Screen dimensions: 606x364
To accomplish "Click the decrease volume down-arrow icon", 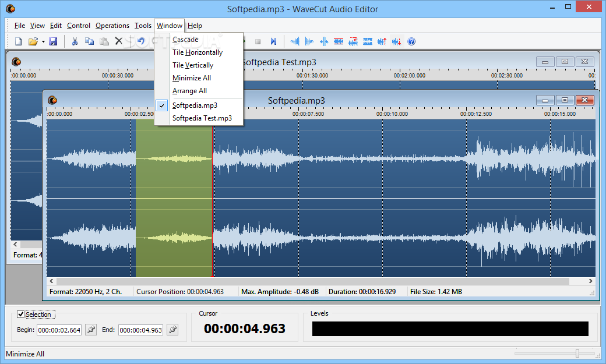I will (x=397, y=41).
